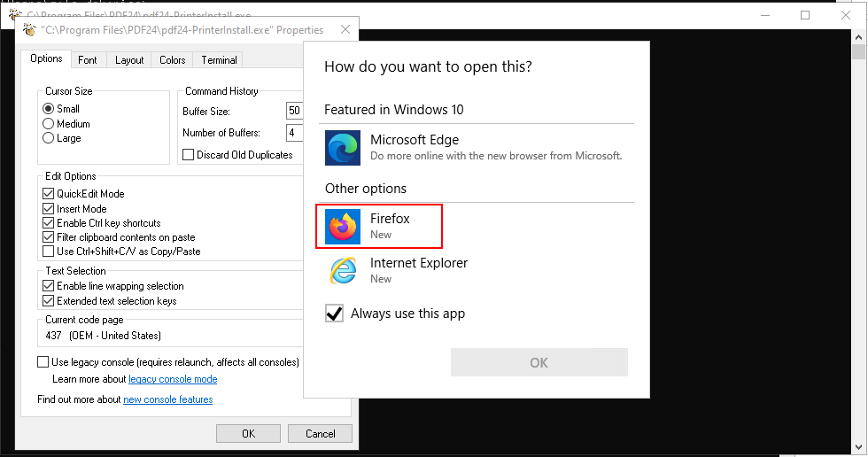Choose the Internet Explorer icon

tap(343, 270)
